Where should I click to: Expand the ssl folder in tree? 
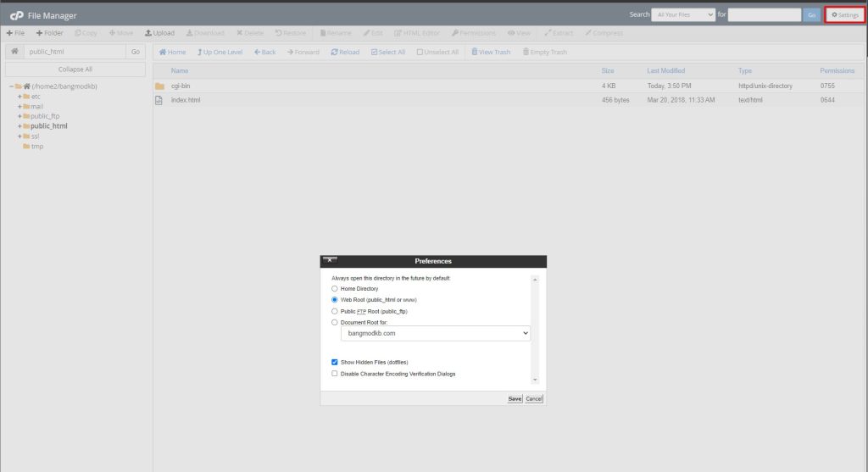click(x=19, y=136)
